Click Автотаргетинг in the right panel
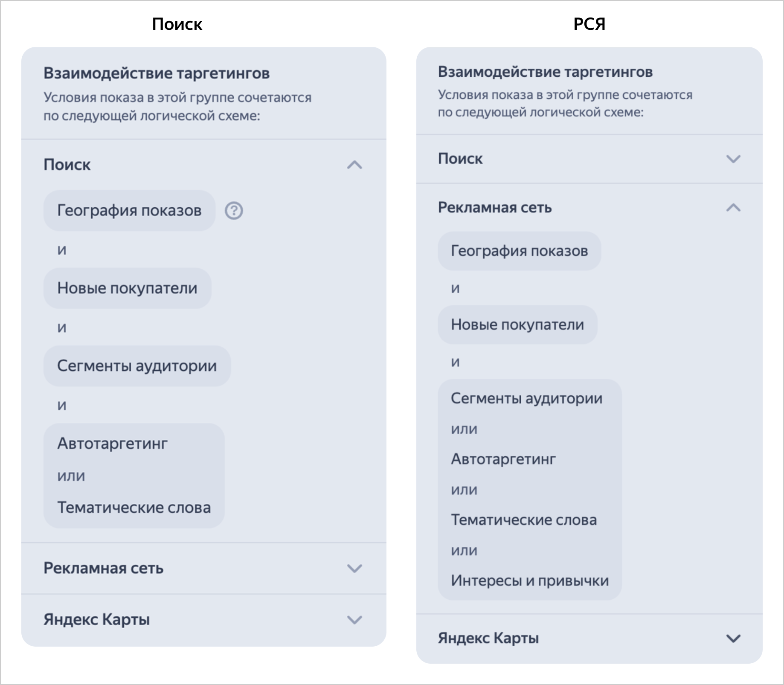This screenshot has height=685, width=784. 503,459
